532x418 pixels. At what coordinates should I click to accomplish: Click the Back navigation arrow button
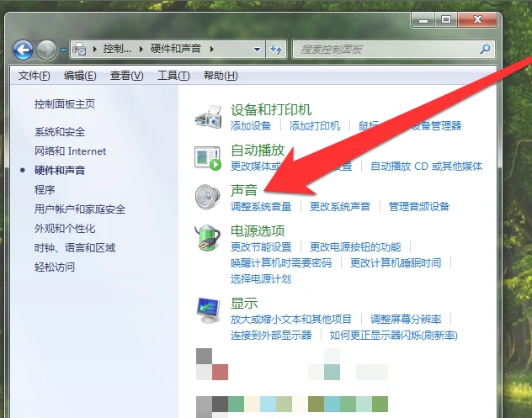click(x=24, y=50)
